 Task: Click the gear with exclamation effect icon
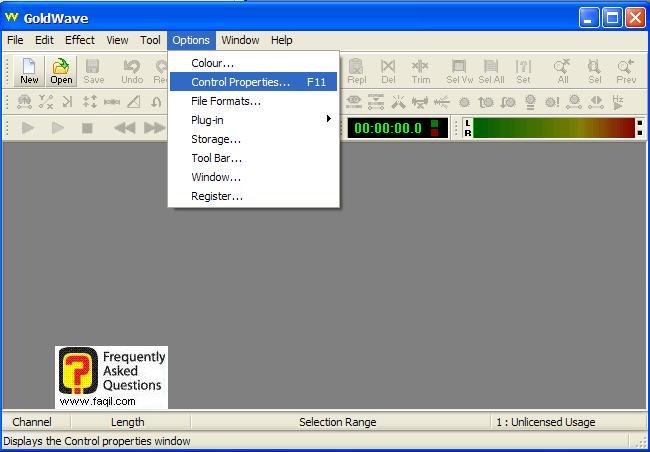pyautogui.click(x=552, y=102)
